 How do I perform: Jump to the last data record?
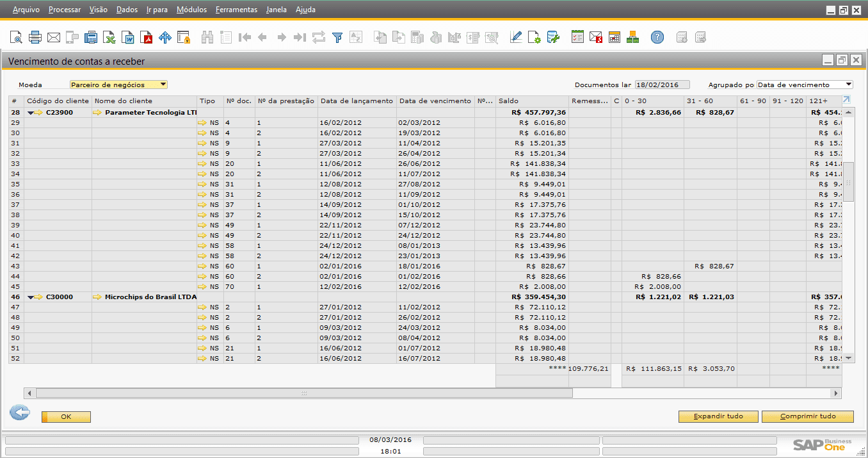tap(300, 37)
